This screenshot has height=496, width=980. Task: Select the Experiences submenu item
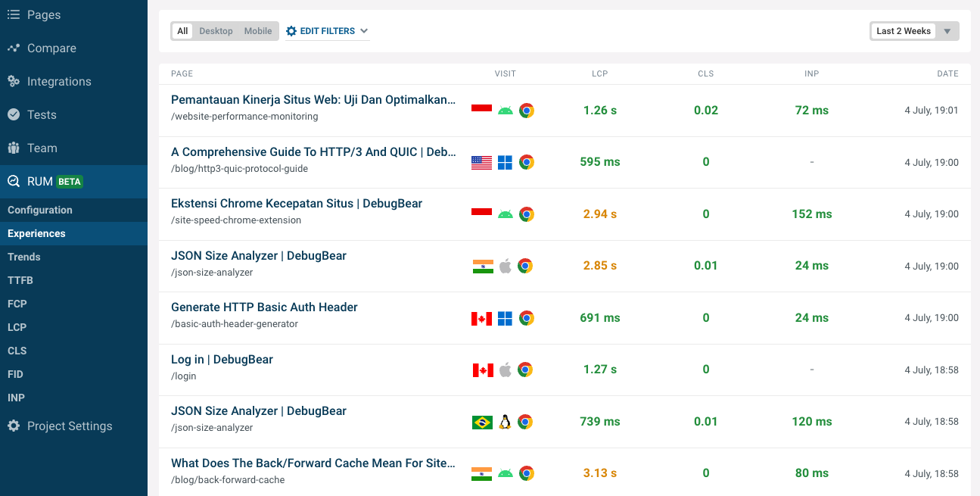coord(73,233)
